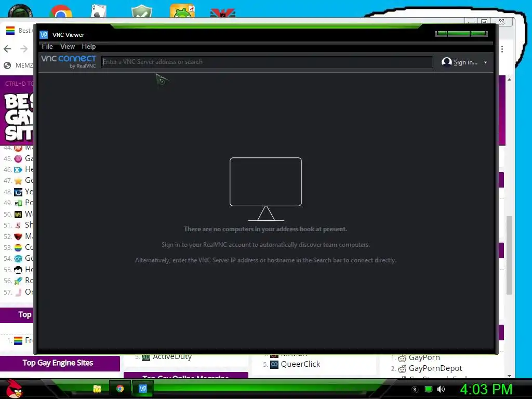
Task: Click the green shield desktop icon
Action: (141, 11)
